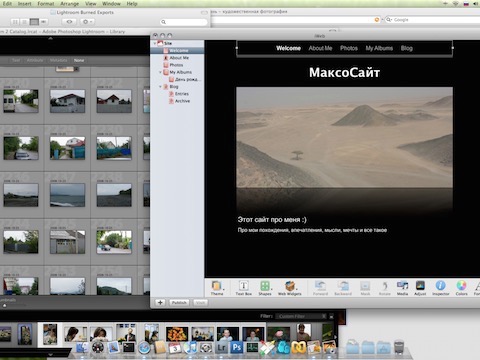480x360 pixels.
Task: Switch Finder to icon view
Action: click(15, 22)
